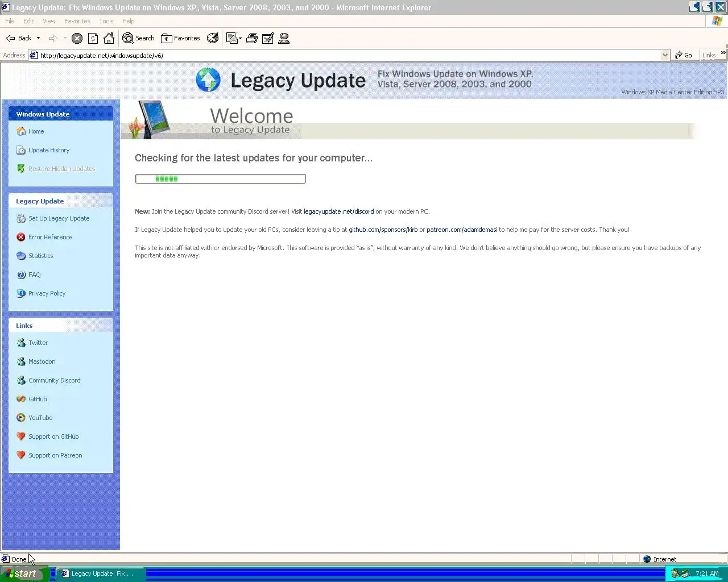Open Set Up Legacy Update link
Screen dimensions: 728x582
[59, 218]
